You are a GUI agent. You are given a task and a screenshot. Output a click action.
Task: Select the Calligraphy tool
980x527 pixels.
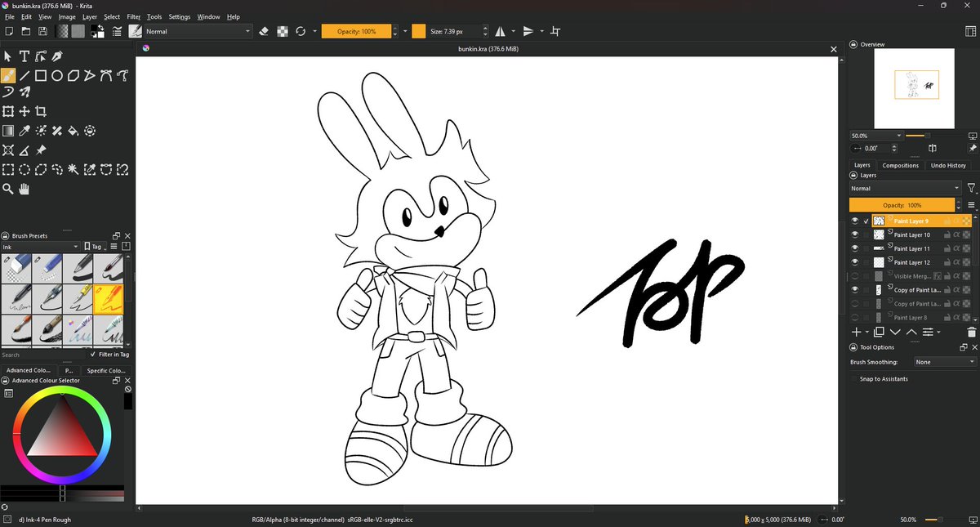[57, 56]
